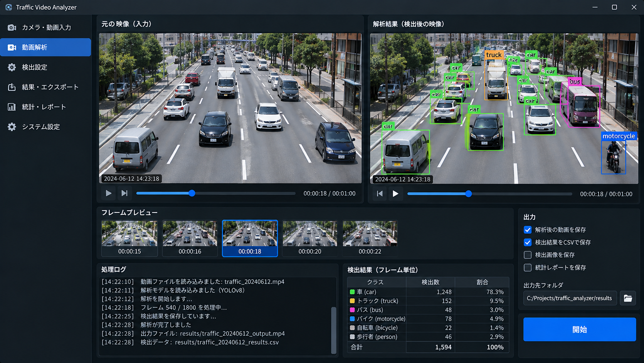
Task: Click the motorcycle detection label in result video
Action: (619, 136)
